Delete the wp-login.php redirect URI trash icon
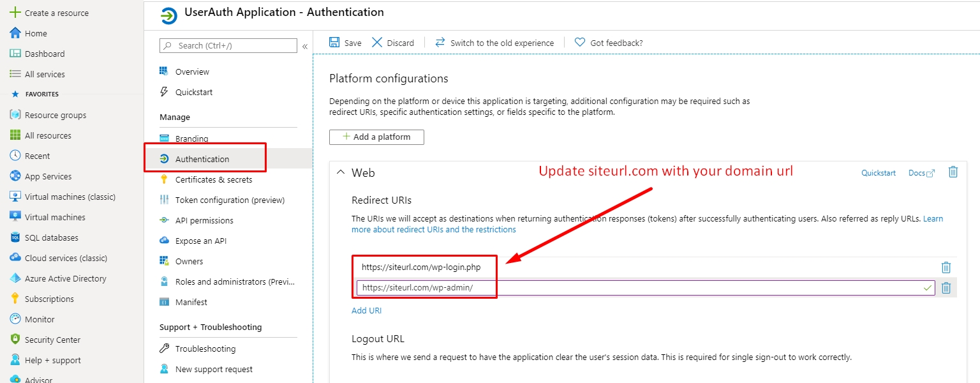Image resolution: width=980 pixels, height=383 pixels. (946, 267)
